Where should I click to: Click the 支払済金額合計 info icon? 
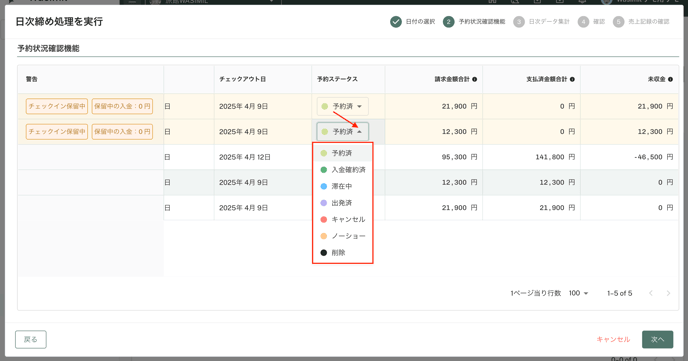(573, 79)
